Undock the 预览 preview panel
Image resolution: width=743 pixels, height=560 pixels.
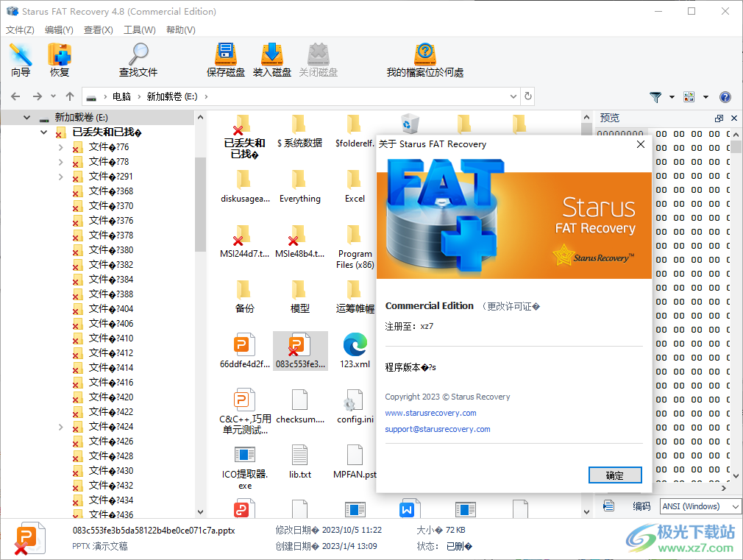(719, 117)
